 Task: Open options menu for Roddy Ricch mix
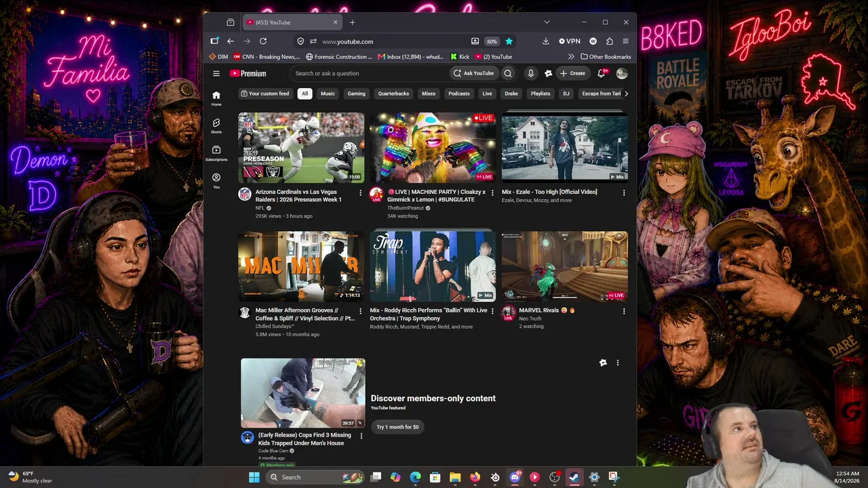[492, 311]
